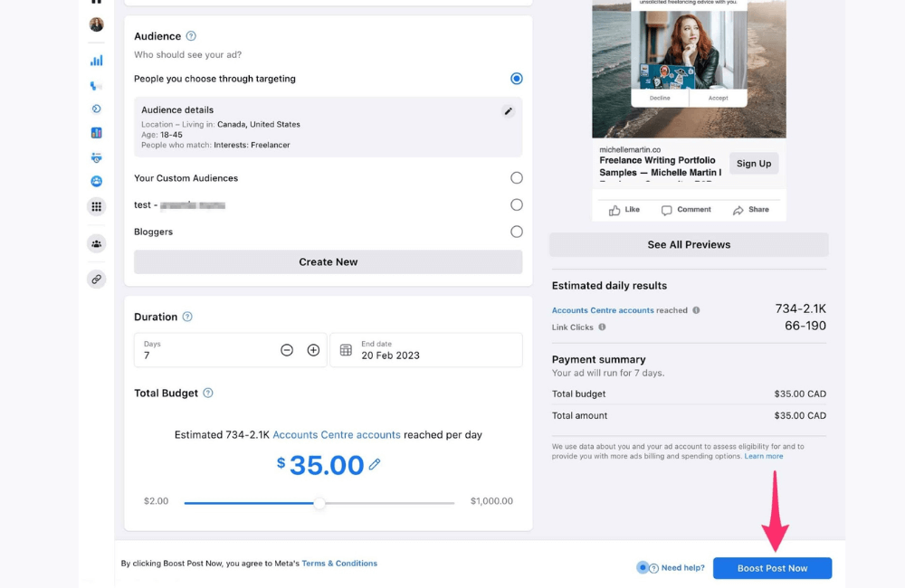This screenshot has height=588, width=905.
Task: Choose the Bloggers audience
Action: (x=517, y=232)
